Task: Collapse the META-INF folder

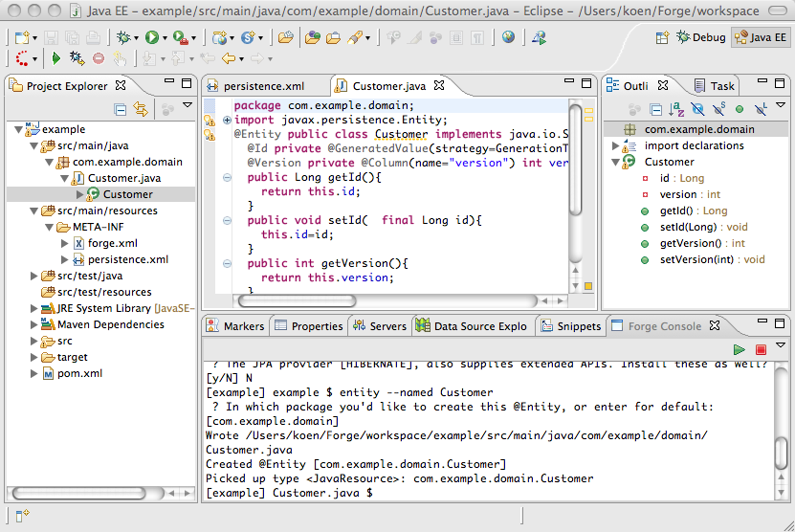Action: [x=49, y=228]
